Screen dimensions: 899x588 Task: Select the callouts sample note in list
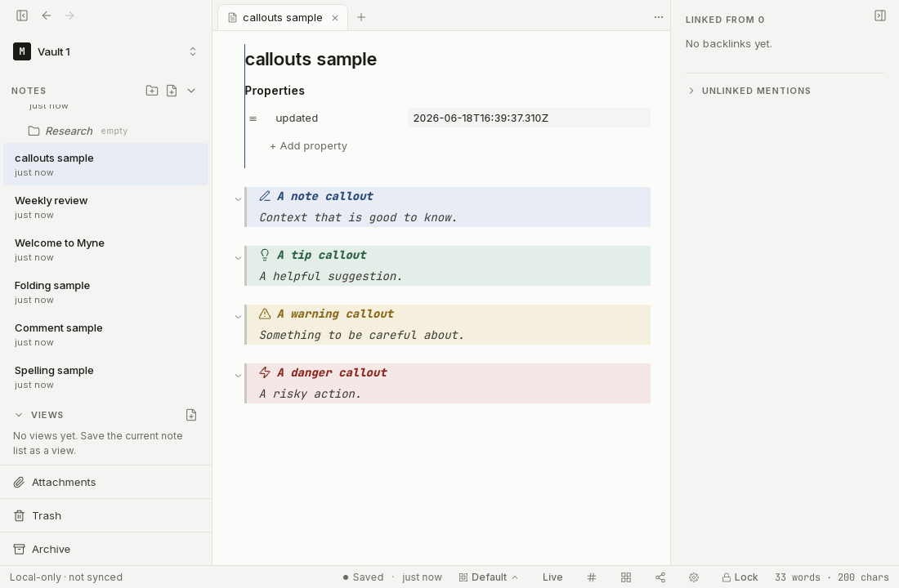click(105, 164)
